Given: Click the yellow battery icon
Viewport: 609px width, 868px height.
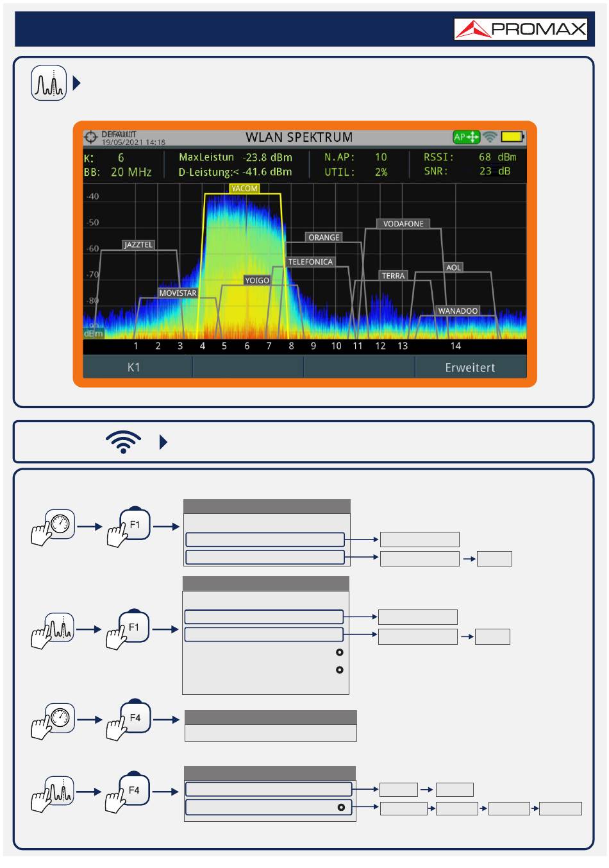Looking at the screenshot, I should click(x=513, y=137).
